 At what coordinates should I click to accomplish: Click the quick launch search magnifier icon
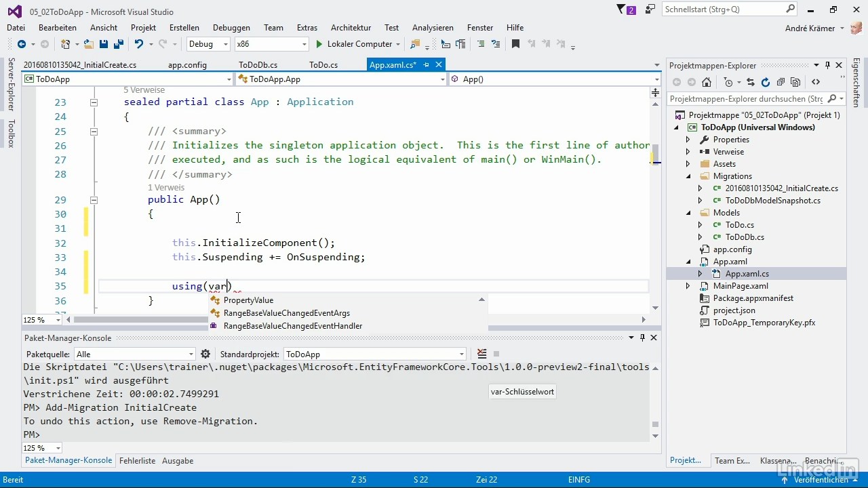tap(790, 9)
